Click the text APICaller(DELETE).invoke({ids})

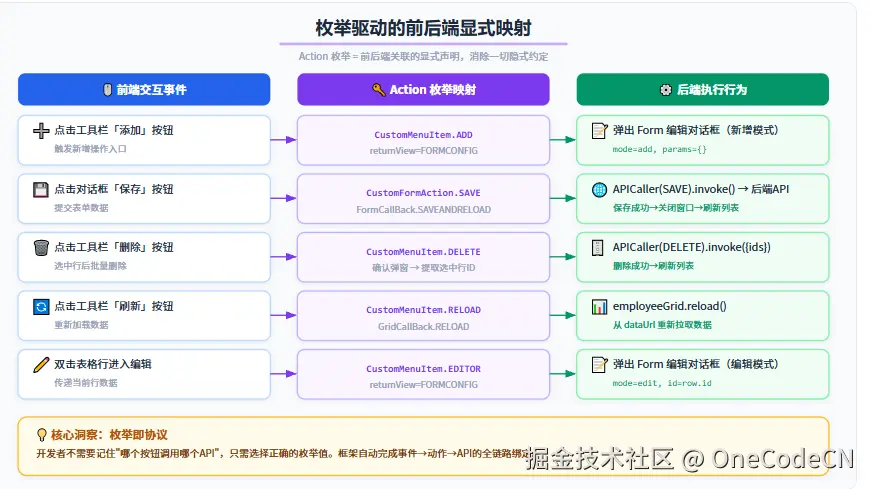click(692, 247)
